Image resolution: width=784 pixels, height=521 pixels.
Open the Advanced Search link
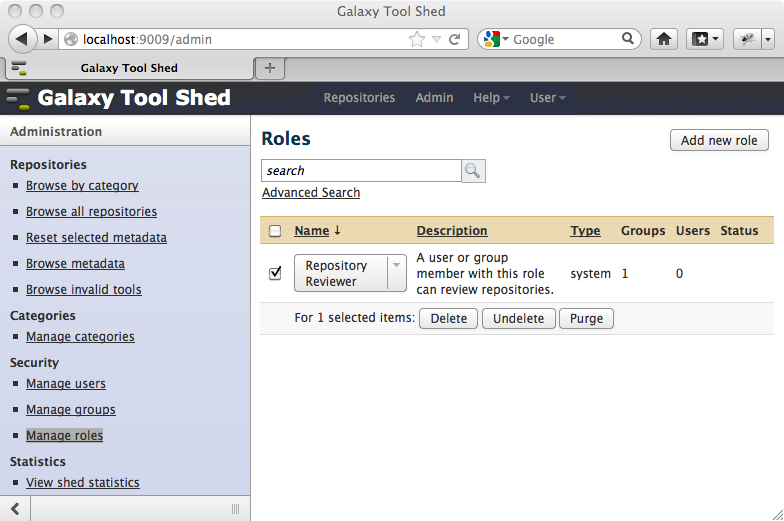click(311, 192)
